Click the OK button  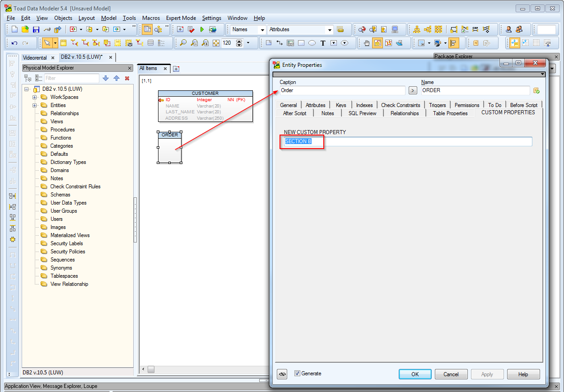415,374
